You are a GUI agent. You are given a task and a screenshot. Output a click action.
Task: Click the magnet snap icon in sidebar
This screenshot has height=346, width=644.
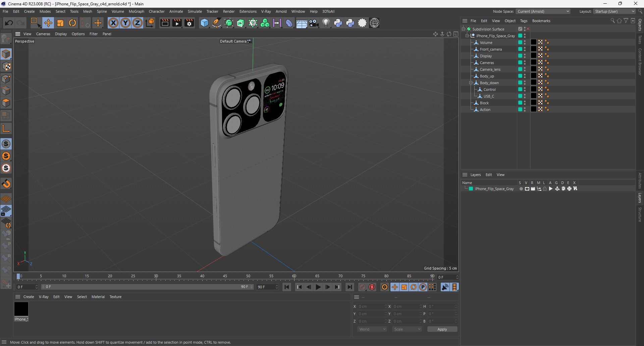click(6, 184)
